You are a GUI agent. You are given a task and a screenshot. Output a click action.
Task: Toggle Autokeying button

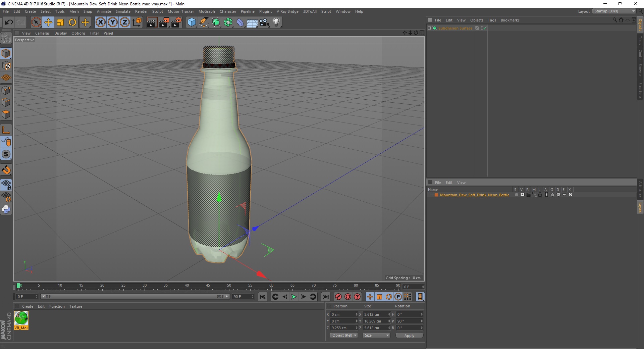pos(348,297)
